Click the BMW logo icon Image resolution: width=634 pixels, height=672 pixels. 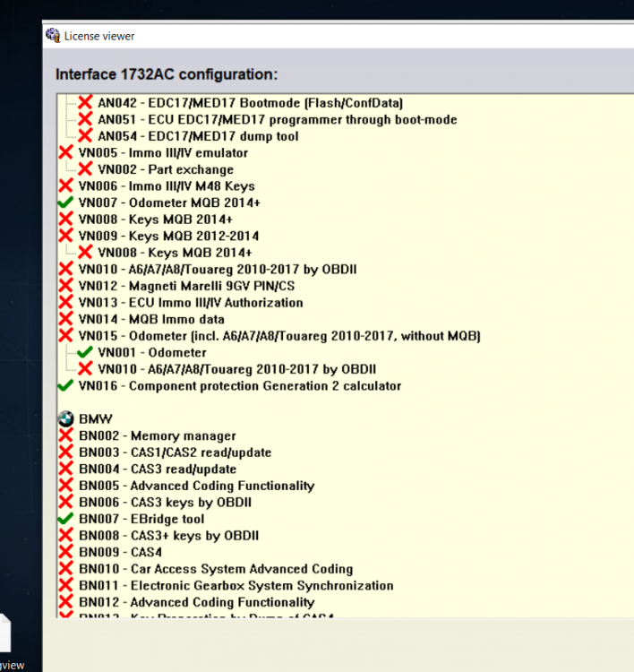pos(65,418)
